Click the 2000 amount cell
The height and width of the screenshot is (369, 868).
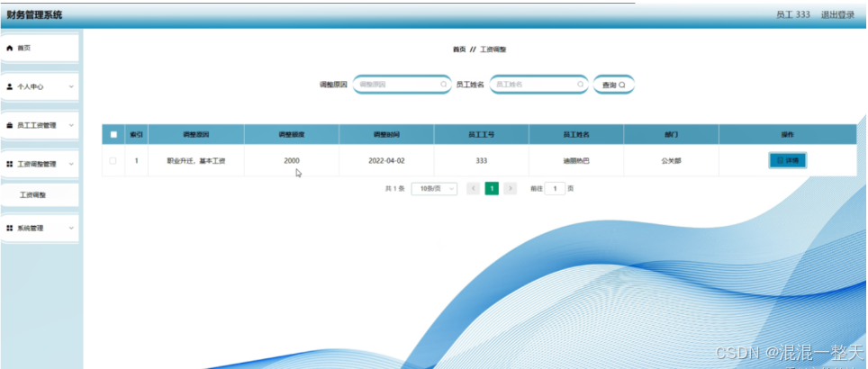point(292,161)
